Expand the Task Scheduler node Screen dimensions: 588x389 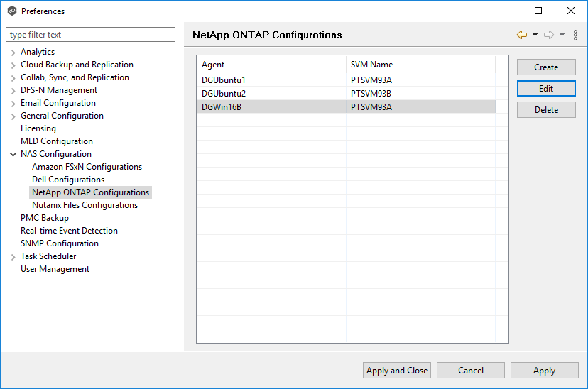pos(13,256)
